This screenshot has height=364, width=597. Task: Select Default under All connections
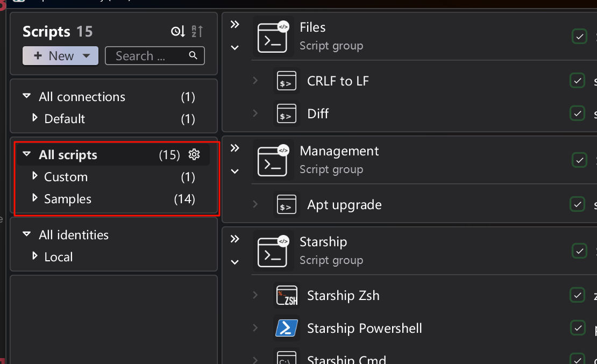65,119
